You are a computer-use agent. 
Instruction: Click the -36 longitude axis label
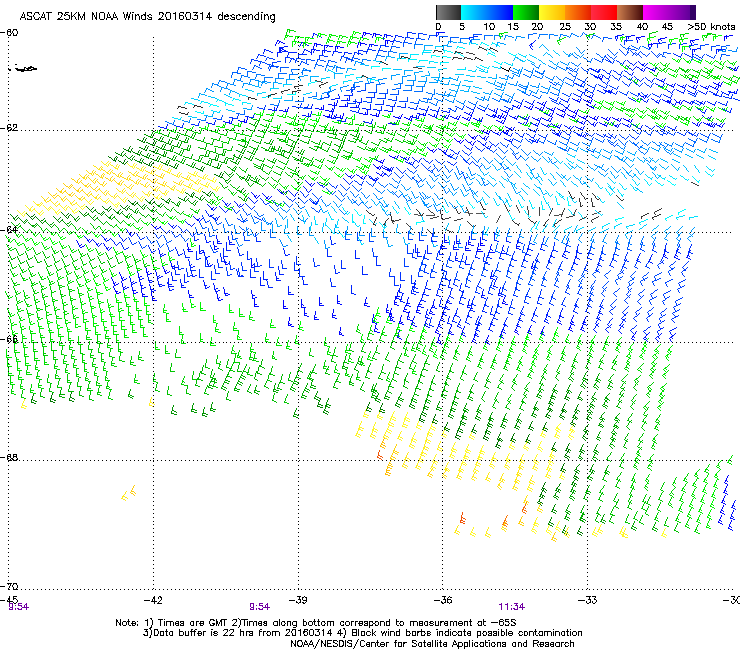(x=443, y=600)
